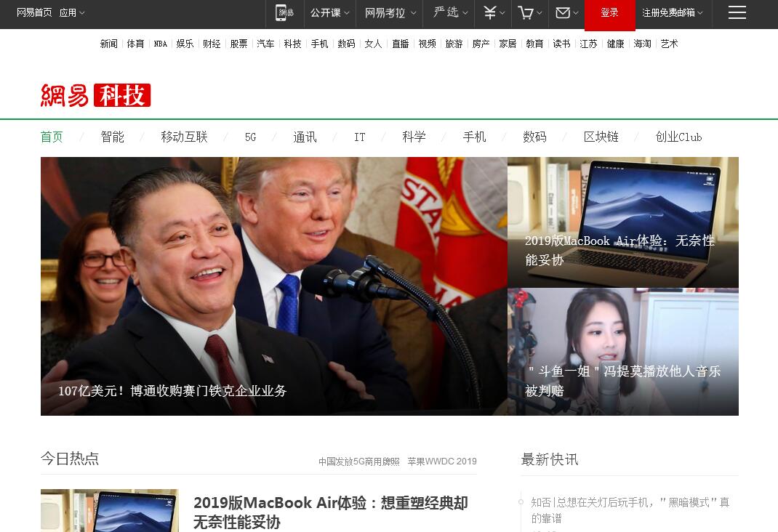Expand the 公开课 dropdown
Image resolution: width=778 pixels, height=532 pixels.
pyautogui.click(x=330, y=13)
